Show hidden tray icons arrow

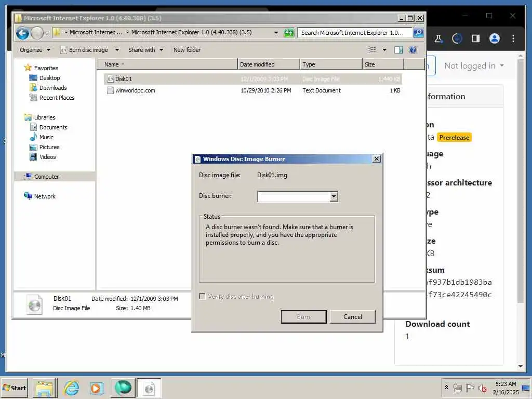coord(446,388)
